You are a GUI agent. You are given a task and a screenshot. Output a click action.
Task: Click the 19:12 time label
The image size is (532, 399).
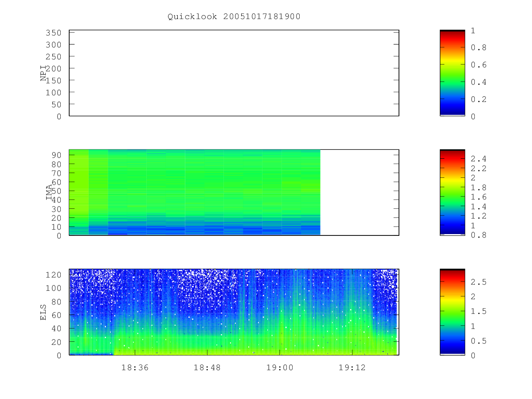coord(352,367)
